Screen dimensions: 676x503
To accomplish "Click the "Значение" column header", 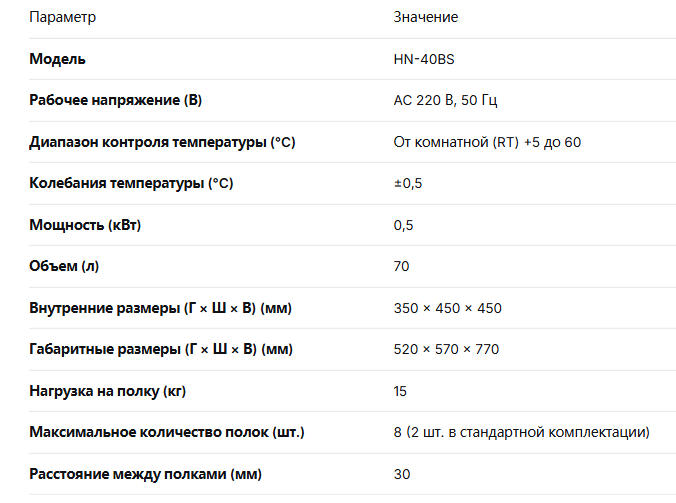I will (426, 18).
